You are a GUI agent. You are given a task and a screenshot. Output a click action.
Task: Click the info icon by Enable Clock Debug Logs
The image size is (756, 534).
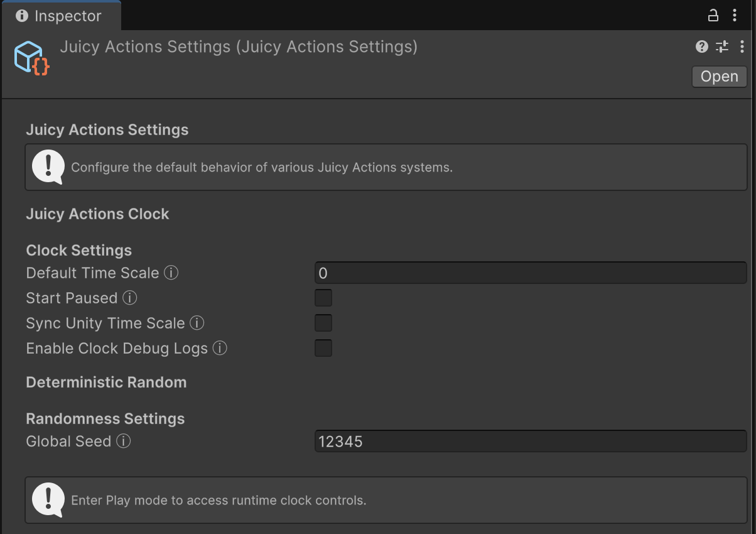[220, 348]
